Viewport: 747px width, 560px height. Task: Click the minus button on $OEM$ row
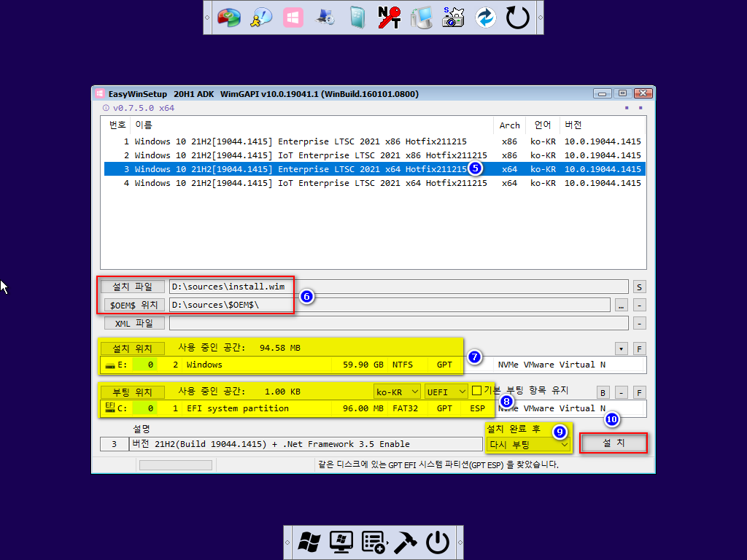click(x=639, y=306)
